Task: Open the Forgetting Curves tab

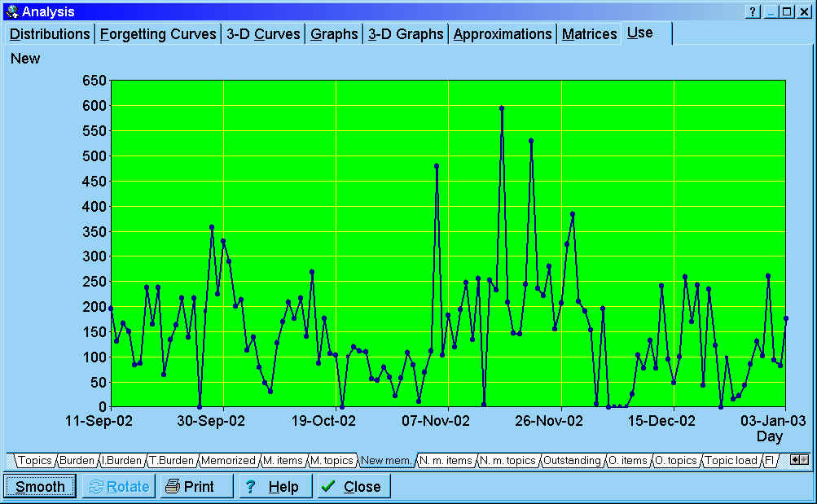Action: (x=159, y=34)
